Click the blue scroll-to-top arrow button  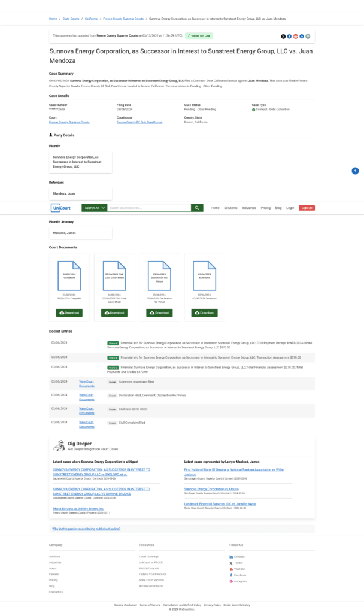(x=355, y=171)
